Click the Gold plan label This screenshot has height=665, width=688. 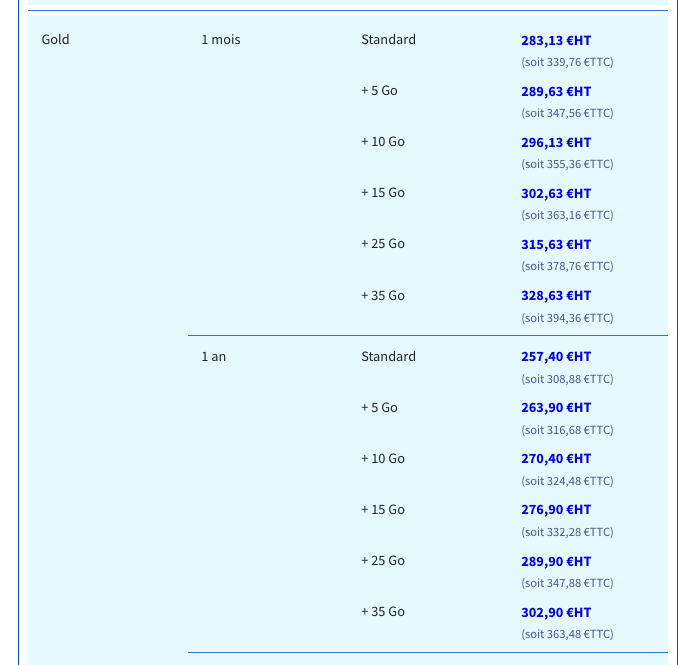click(x=55, y=40)
